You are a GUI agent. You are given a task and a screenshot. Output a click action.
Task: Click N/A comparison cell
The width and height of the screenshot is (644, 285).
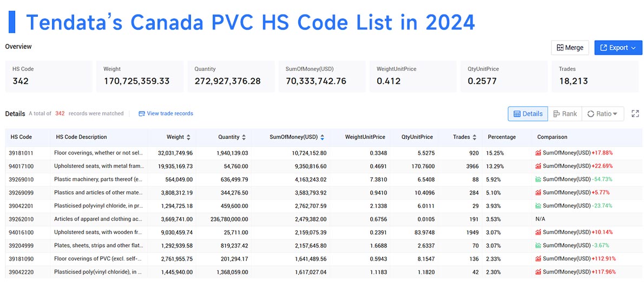540,219
